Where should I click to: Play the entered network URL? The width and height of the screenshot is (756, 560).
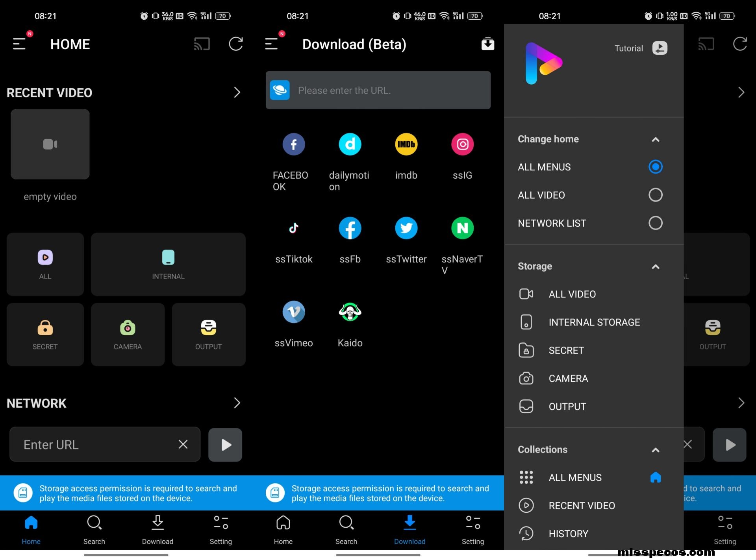[x=225, y=445]
